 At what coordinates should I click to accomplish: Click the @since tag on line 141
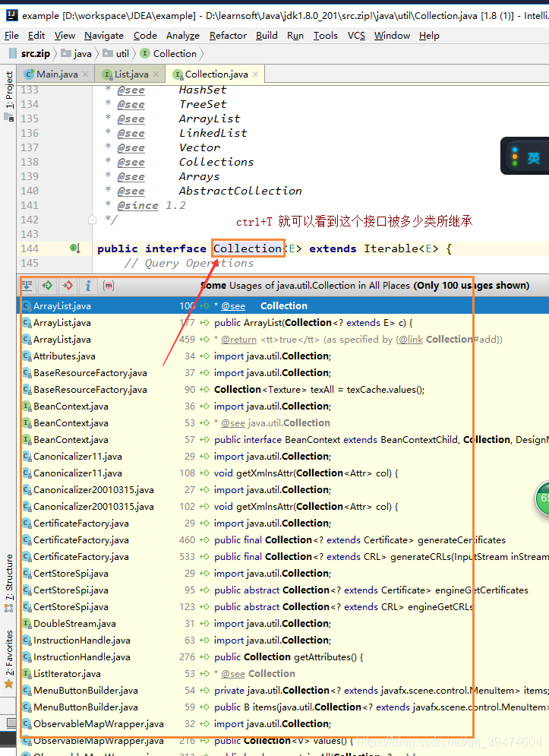pyautogui.click(x=138, y=206)
